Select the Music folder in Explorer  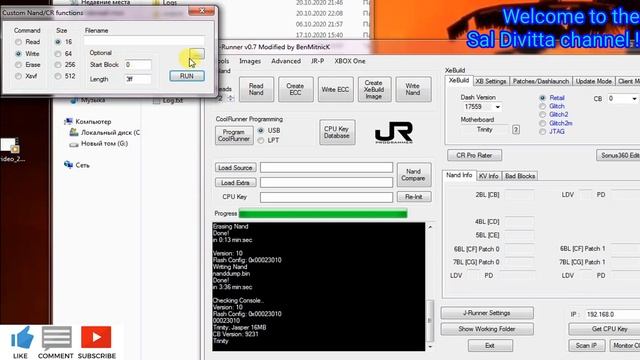87,100
